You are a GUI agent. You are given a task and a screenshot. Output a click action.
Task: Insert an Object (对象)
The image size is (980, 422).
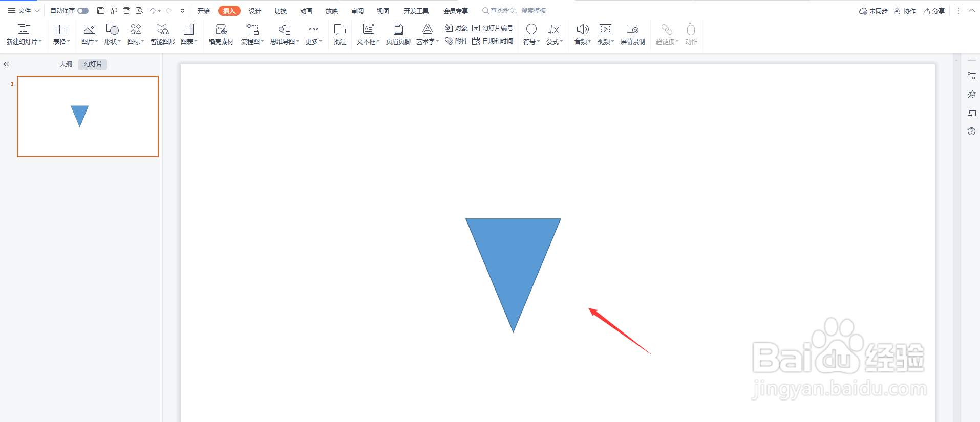[456, 28]
